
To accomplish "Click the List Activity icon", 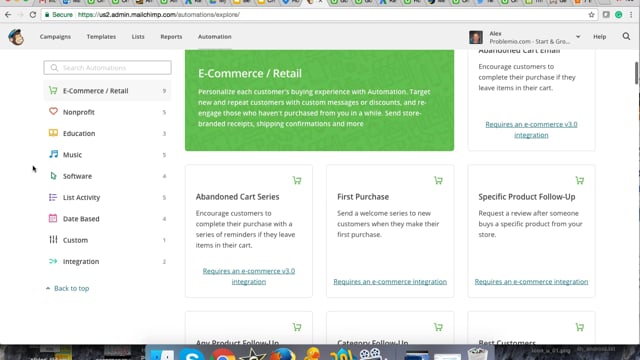I will pyautogui.click(x=53, y=197).
